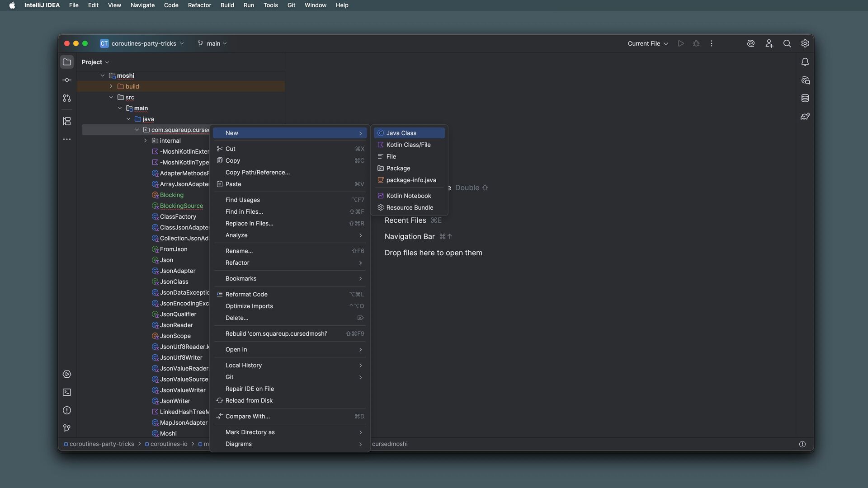
Task: Click Copy Path/Reference in context menu
Action: [290, 172]
